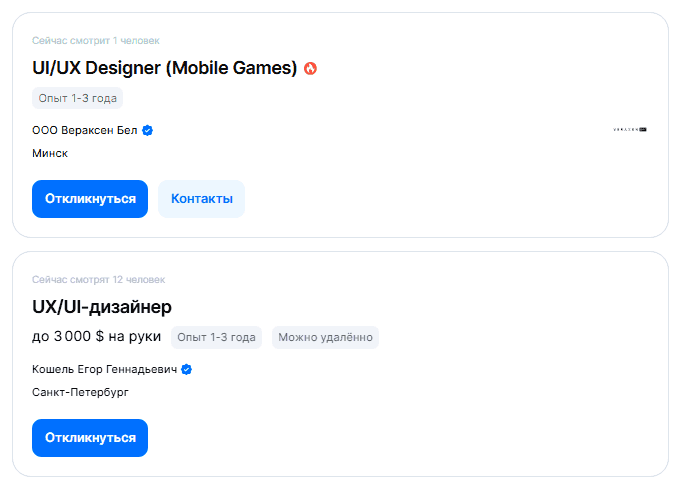
Task: Click the Сейчас смотрит 1 человек label
Action: [95, 41]
